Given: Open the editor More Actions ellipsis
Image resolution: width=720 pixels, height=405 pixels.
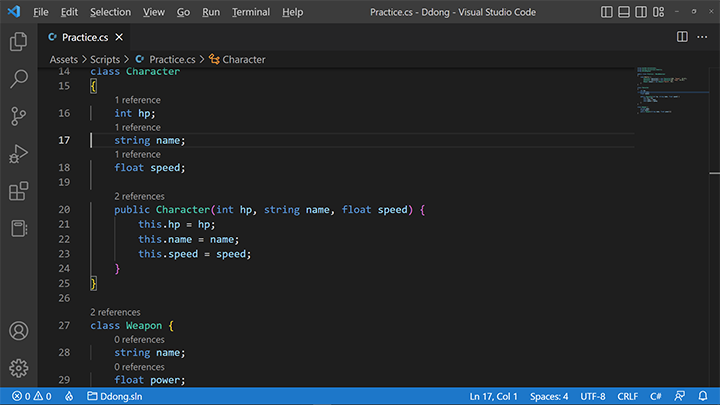Looking at the screenshot, I should click(x=702, y=37).
